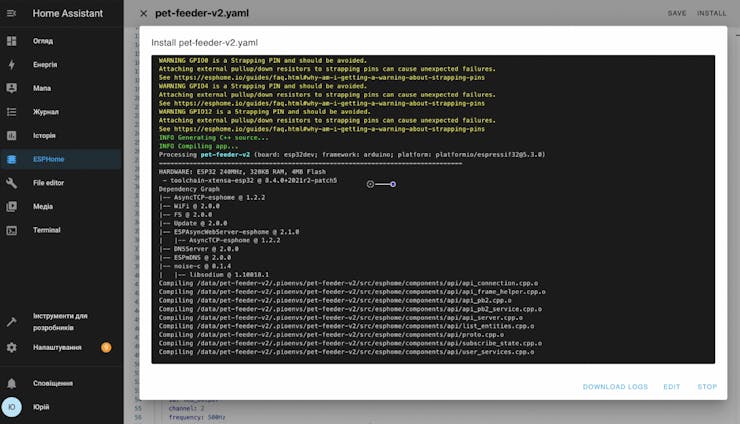This screenshot has width=740, height=424.
Task: Click the 'INFO Generating C++ source...' log line
Action: point(213,137)
